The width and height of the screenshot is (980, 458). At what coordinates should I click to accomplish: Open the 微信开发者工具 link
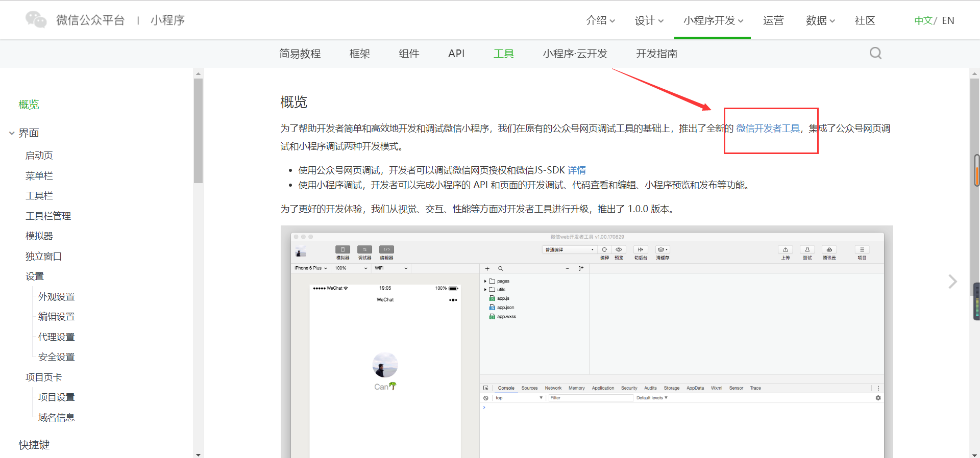point(768,129)
